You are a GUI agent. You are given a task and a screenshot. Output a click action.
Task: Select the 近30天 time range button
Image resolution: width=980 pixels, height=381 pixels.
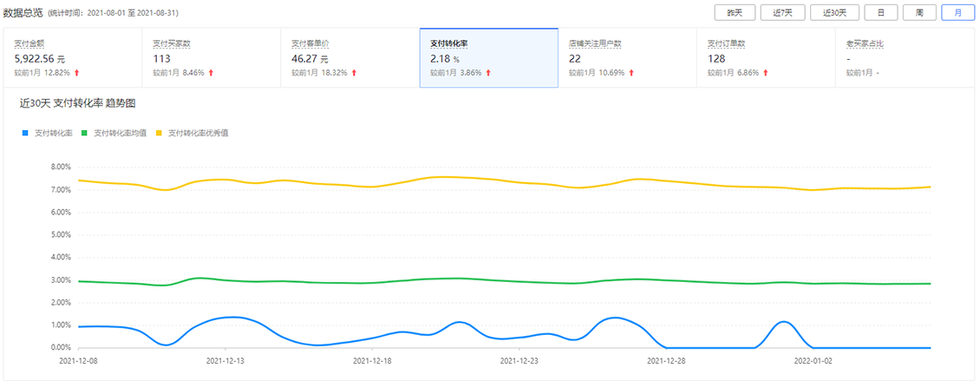pos(834,12)
